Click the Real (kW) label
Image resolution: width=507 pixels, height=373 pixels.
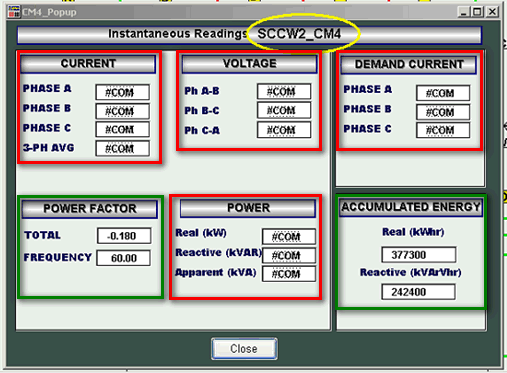point(201,233)
